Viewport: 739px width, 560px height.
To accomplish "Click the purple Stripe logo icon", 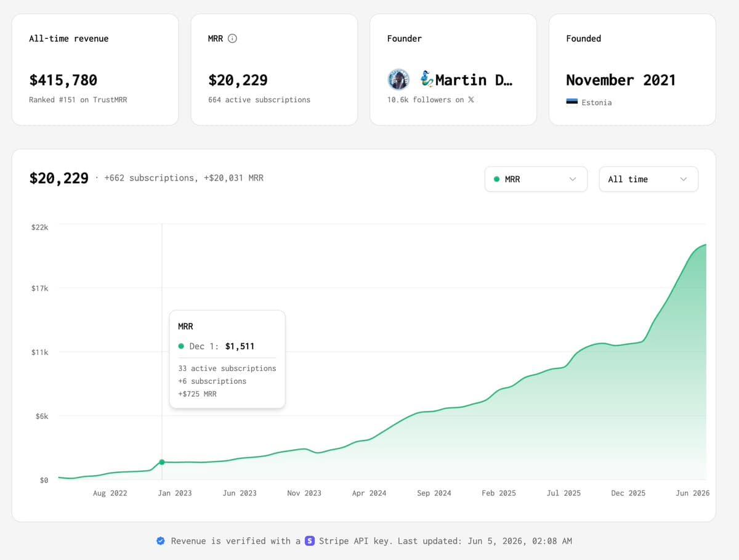I will pyautogui.click(x=310, y=541).
